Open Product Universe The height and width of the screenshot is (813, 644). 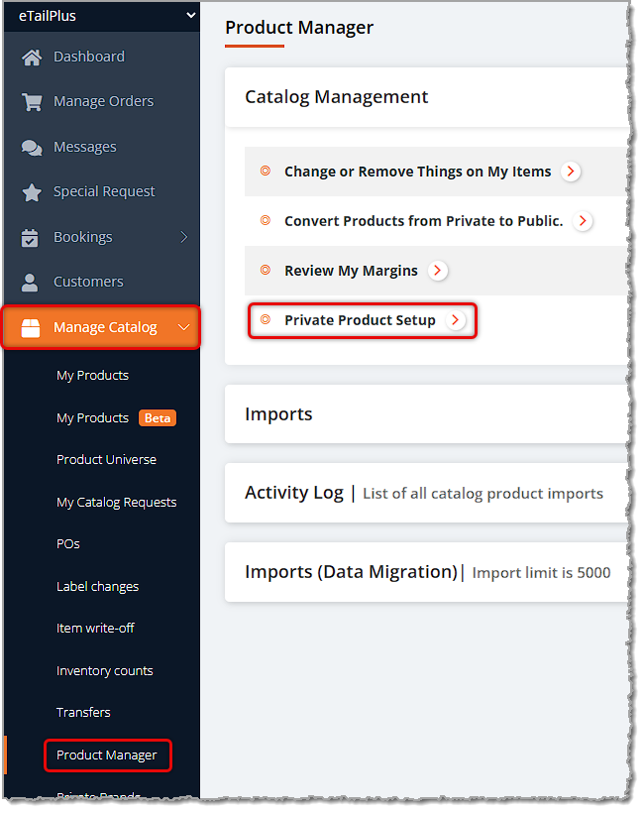106,460
